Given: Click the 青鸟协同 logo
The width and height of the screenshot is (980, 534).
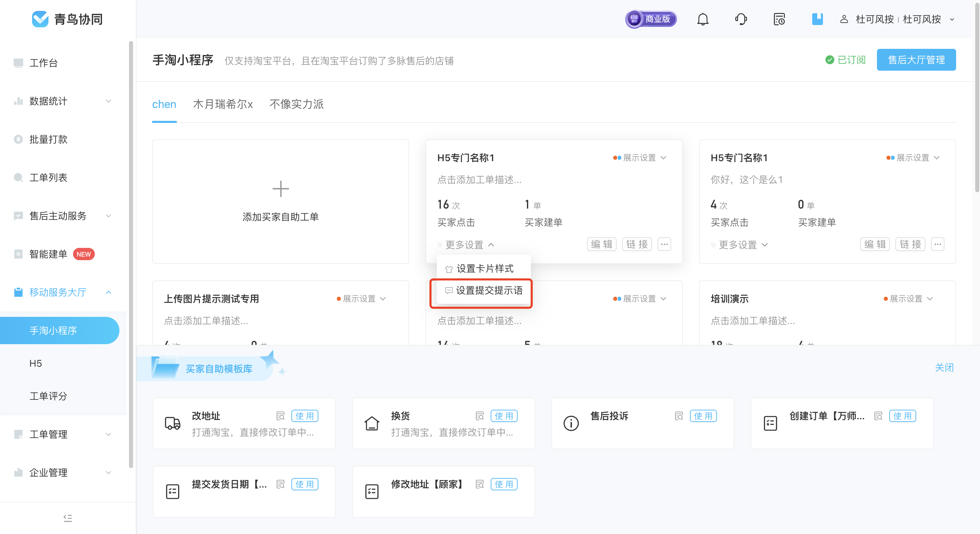Looking at the screenshot, I should coord(67,19).
